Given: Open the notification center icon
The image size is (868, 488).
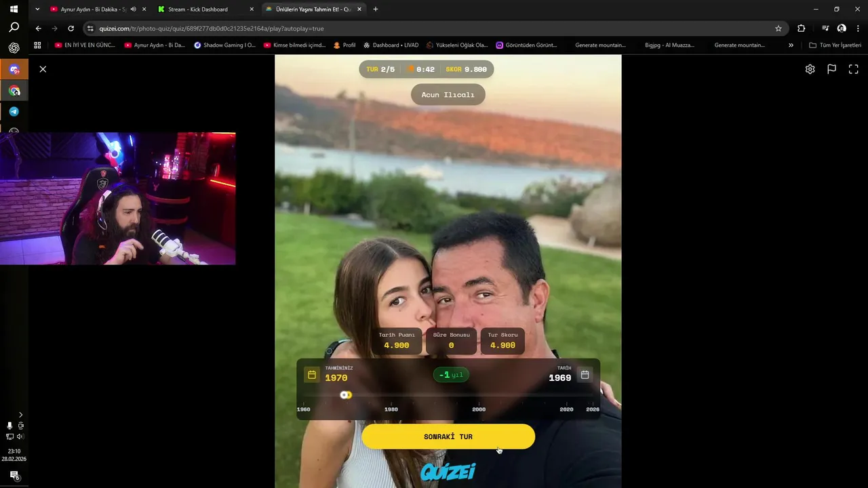Looking at the screenshot, I should [14, 476].
